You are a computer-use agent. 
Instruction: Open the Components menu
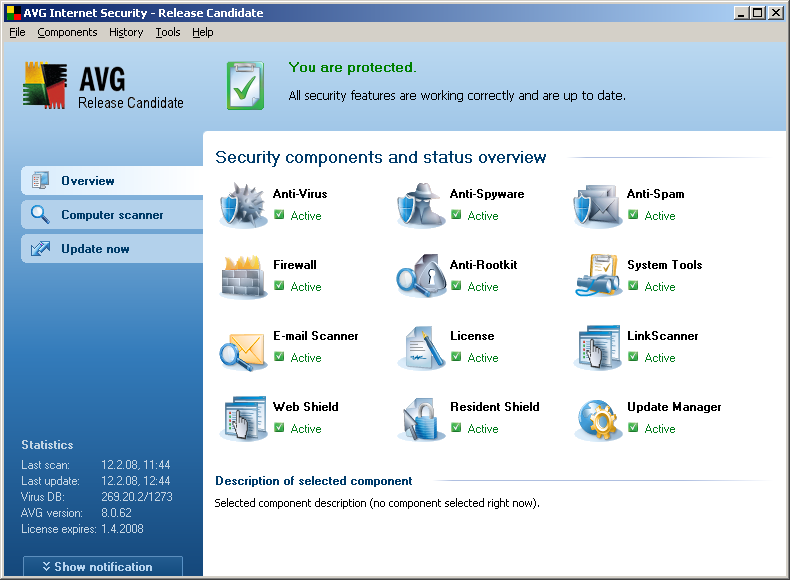[67, 32]
